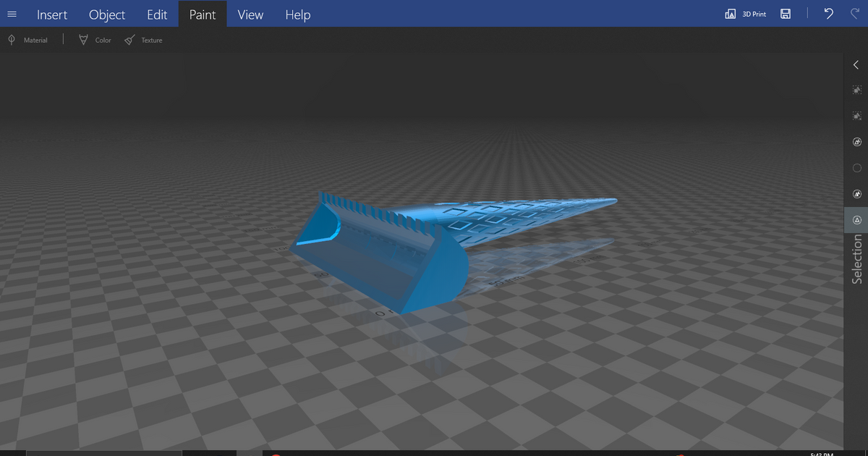Click the 3D Print button

click(x=745, y=13)
